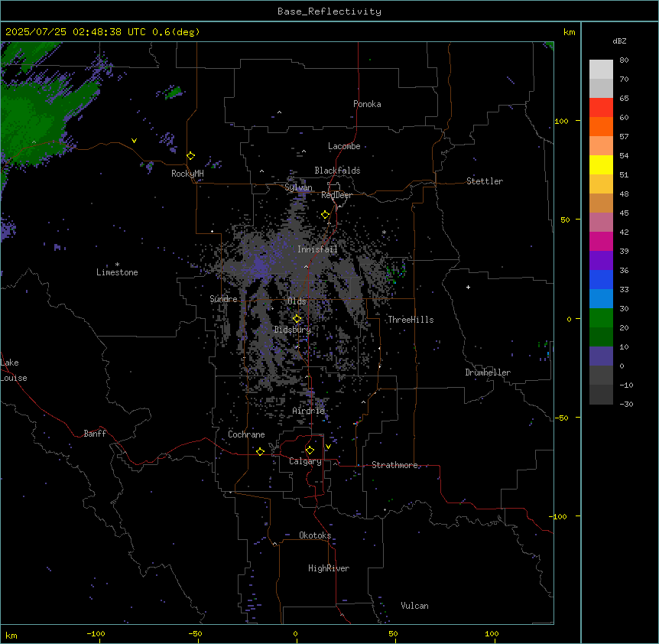Viewport: 659px width, 644px height.
Task: Click the yellow diamond marker beside RockyMH
Action: [x=191, y=156]
